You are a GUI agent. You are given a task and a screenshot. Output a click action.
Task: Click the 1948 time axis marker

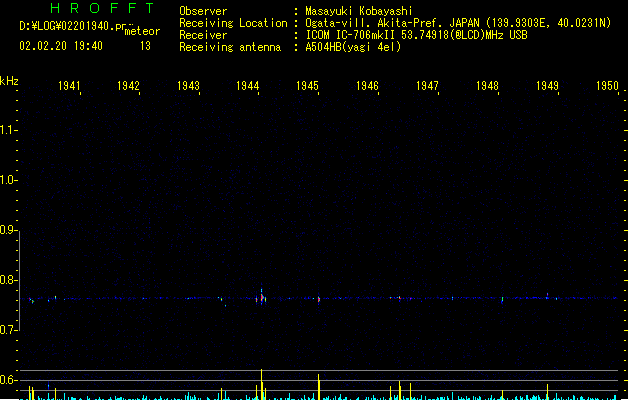[487, 86]
